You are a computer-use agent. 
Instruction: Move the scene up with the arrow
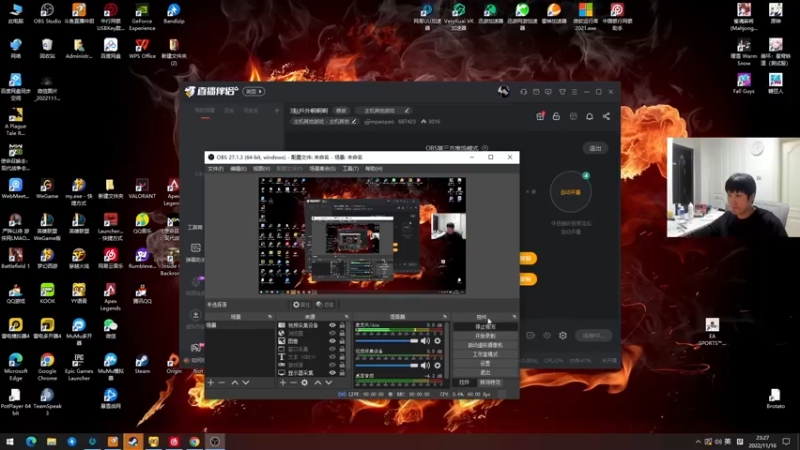coord(235,382)
